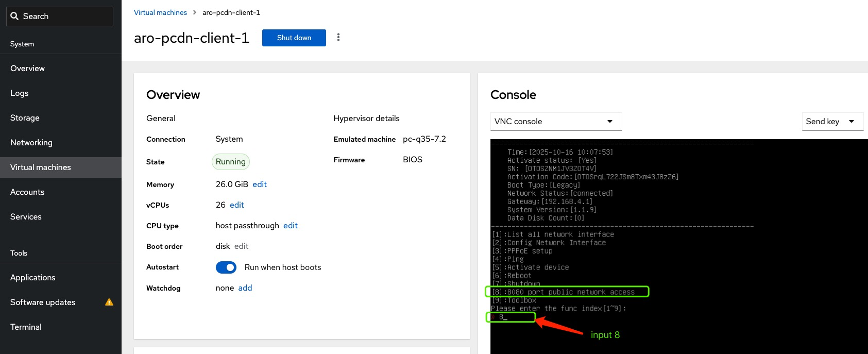Click the breadcrumb chevron separator
868x354 pixels.
[195, 13]
